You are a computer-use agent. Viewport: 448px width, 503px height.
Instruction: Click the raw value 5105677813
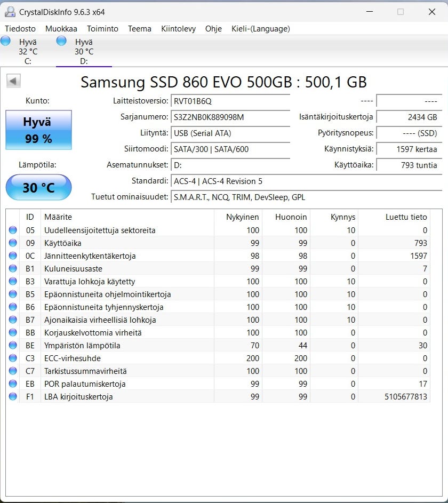pyautogui.click(x=406, y=397)
